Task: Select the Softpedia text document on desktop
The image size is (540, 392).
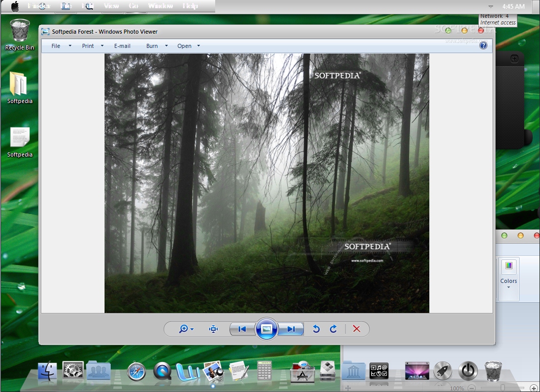Action: tap(19, 142)
